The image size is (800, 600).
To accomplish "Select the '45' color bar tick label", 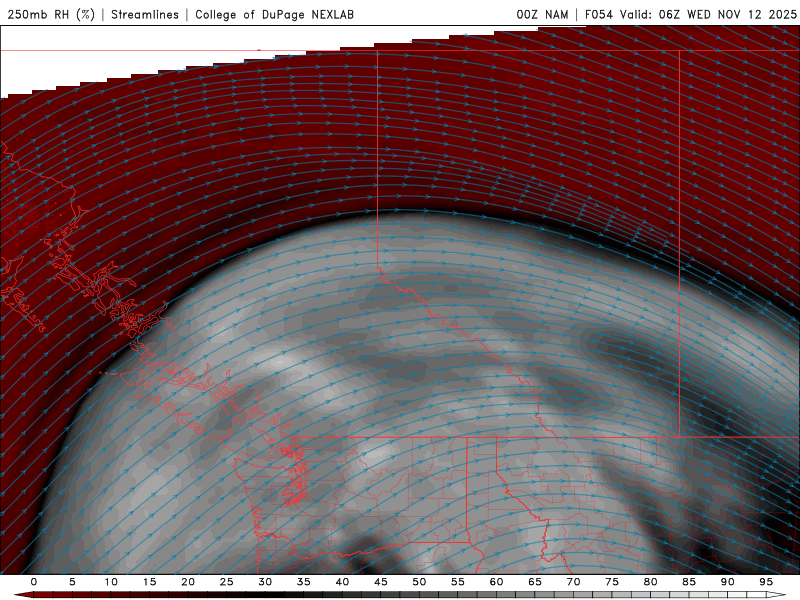I will click(381, 582).
